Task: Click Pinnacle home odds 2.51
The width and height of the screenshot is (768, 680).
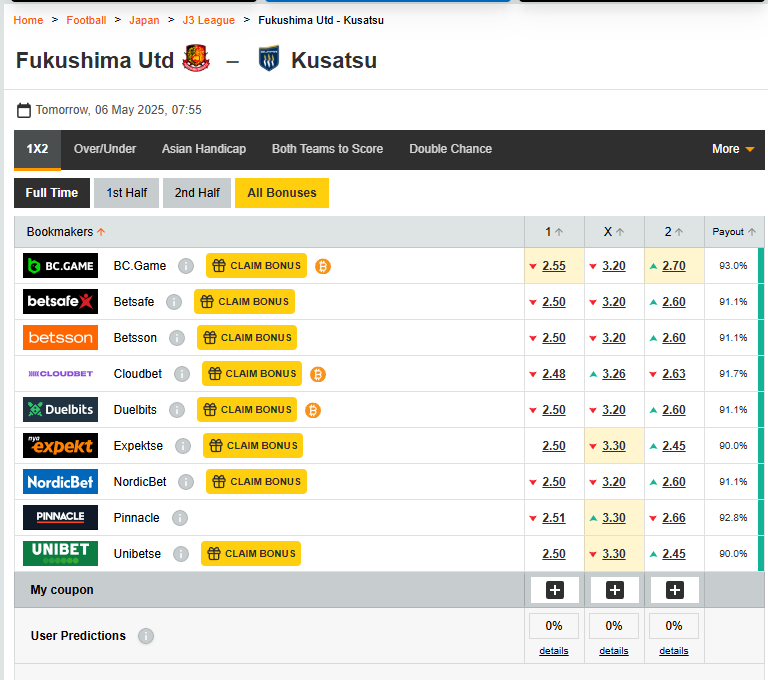Action: pyautogui.click(x=554, y=518)
